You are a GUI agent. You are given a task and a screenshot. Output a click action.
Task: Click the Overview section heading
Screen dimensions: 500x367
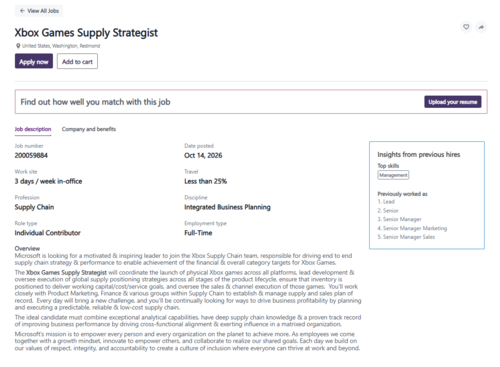pos(27,248)
